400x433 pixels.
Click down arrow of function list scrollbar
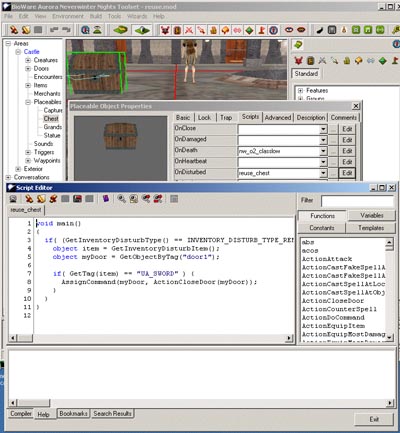tap(389, 337)
